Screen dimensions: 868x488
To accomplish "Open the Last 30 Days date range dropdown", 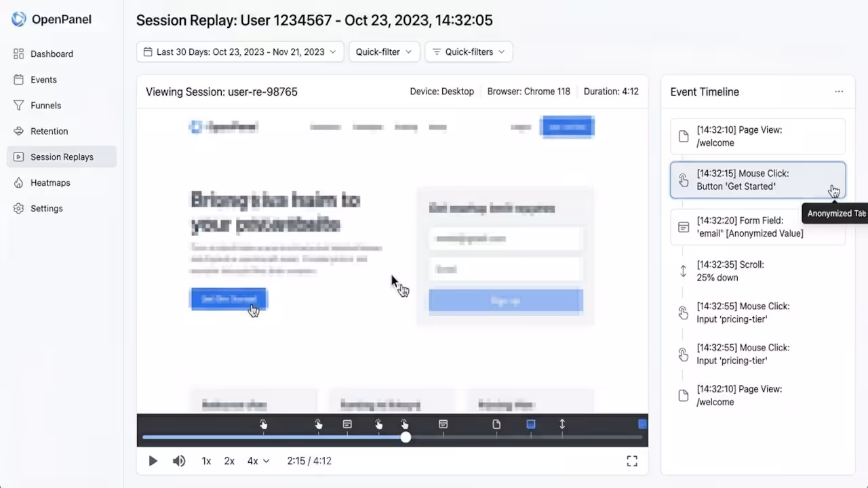I will tap(240, 52).
